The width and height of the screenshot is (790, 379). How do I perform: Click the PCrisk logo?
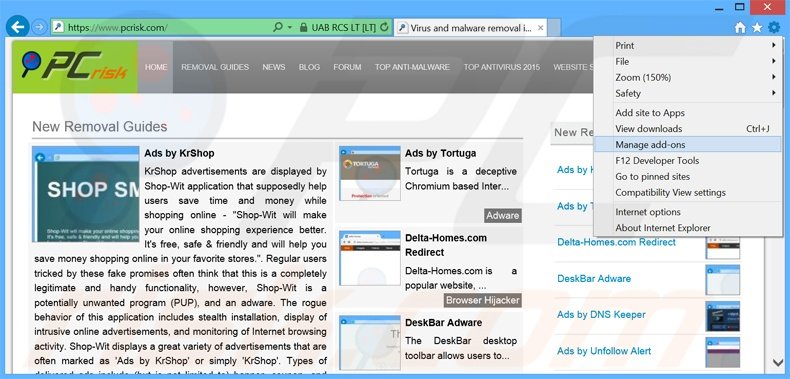75,67
